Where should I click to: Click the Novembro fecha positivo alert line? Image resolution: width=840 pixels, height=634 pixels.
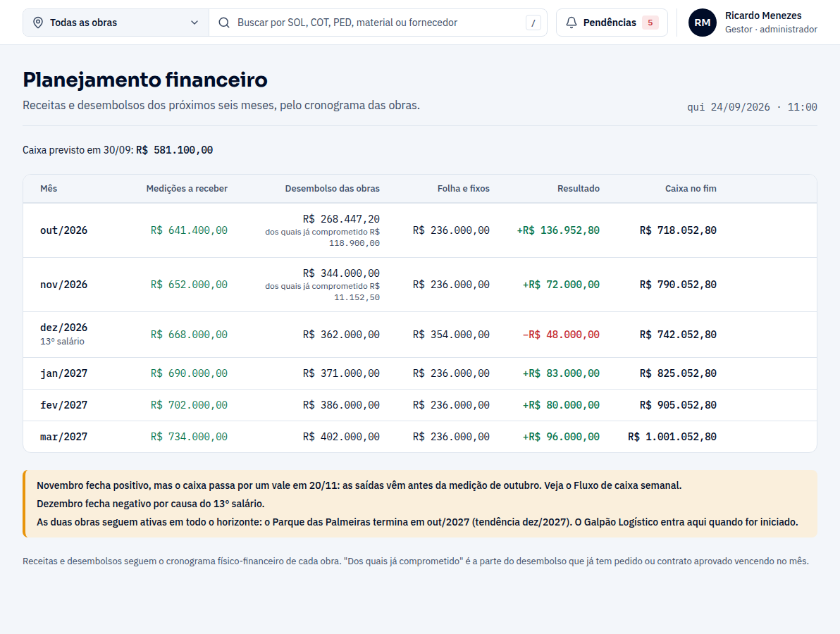tap(359, 485)
